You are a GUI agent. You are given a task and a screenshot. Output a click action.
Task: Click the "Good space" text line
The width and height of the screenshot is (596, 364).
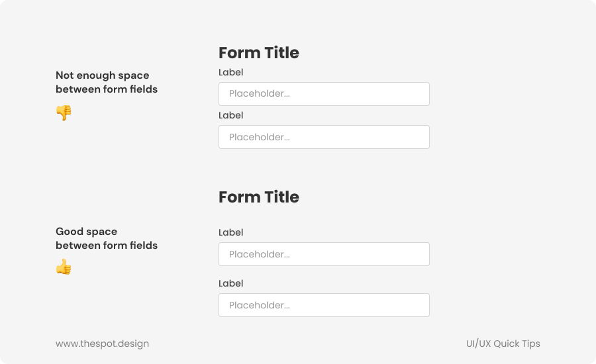point(86,232)
